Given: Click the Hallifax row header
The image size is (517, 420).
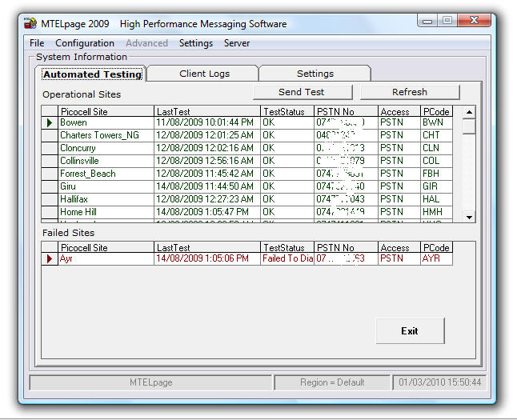Looking at the screenshot, I should click(x=50, y=200).
